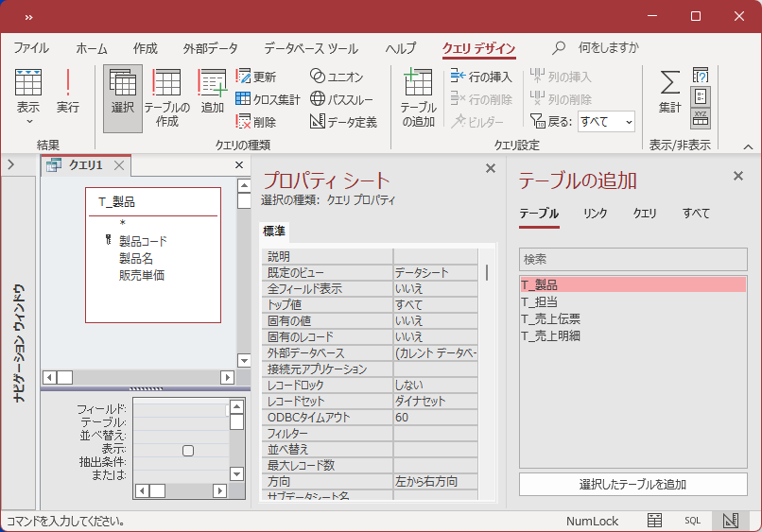Image resolution: width=762 pixels, height=532 pixels.
Task: Open the 外部データ tab
Action: pos(211,48)
